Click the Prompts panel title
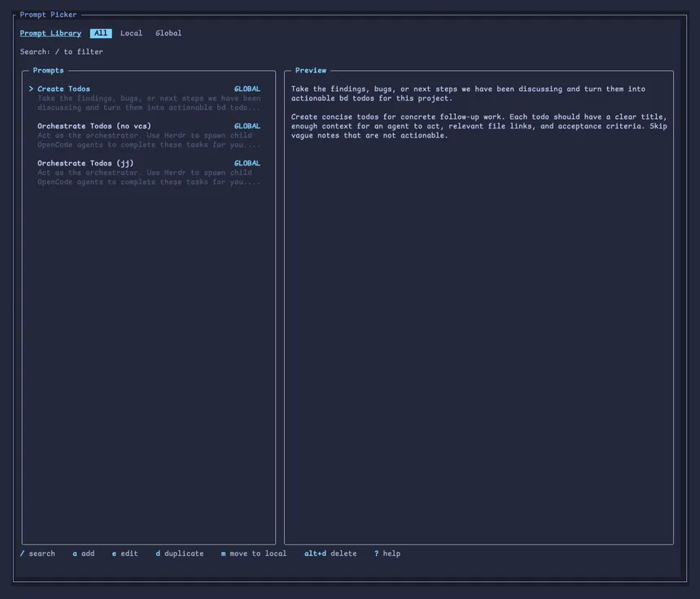This screenshot has width=700, height=599. pyautogui.click(x=48, y=71)
